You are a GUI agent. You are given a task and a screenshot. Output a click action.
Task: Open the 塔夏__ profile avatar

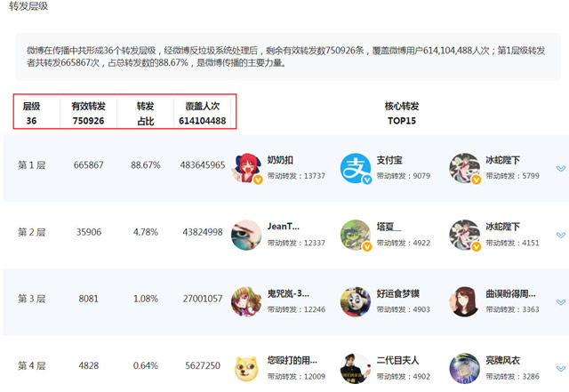[356, 234]
